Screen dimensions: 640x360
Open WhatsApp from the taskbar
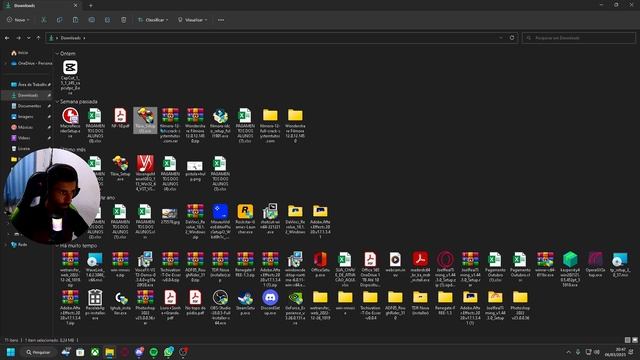pyautogui.click(x=168, y=352)
